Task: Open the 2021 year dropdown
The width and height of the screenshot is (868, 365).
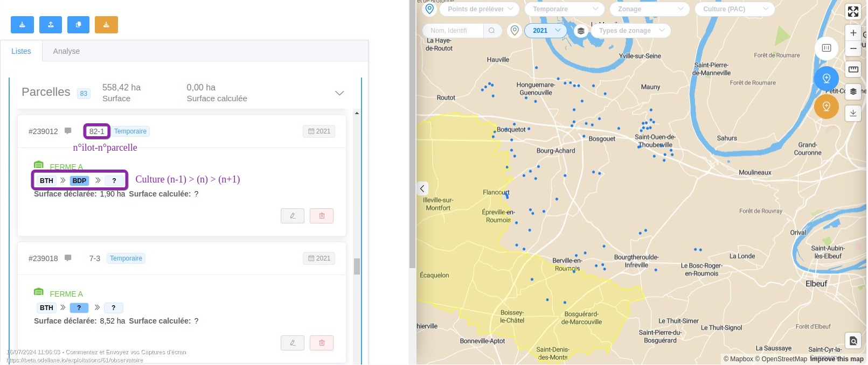Action: coord(545,31)
